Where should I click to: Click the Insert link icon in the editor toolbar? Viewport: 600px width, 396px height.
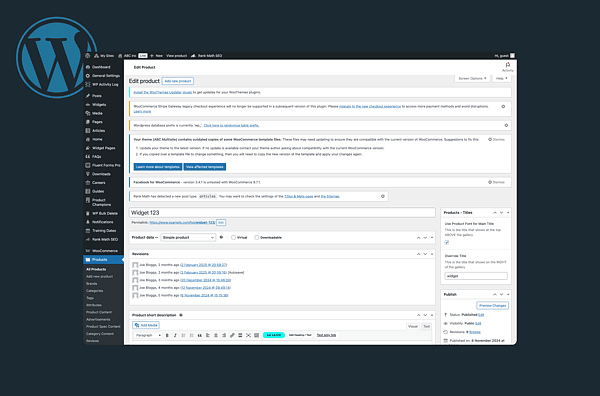(232, 335)
